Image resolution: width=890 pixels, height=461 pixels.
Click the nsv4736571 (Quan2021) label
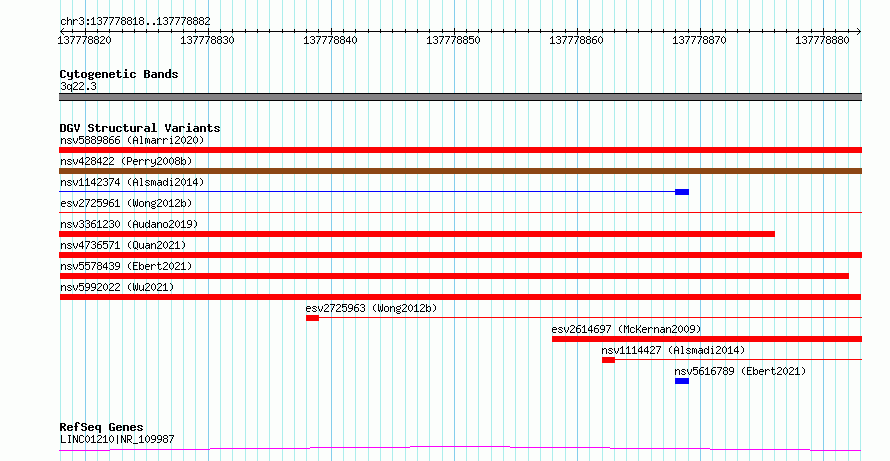[x=123, y=245]
